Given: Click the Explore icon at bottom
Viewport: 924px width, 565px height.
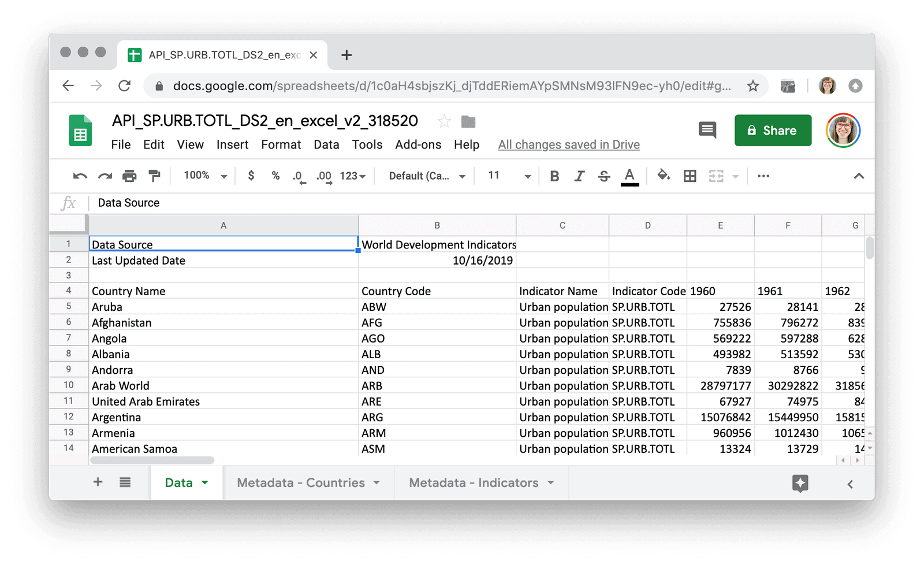Looking at the screenshot, I should coord(800,484).
